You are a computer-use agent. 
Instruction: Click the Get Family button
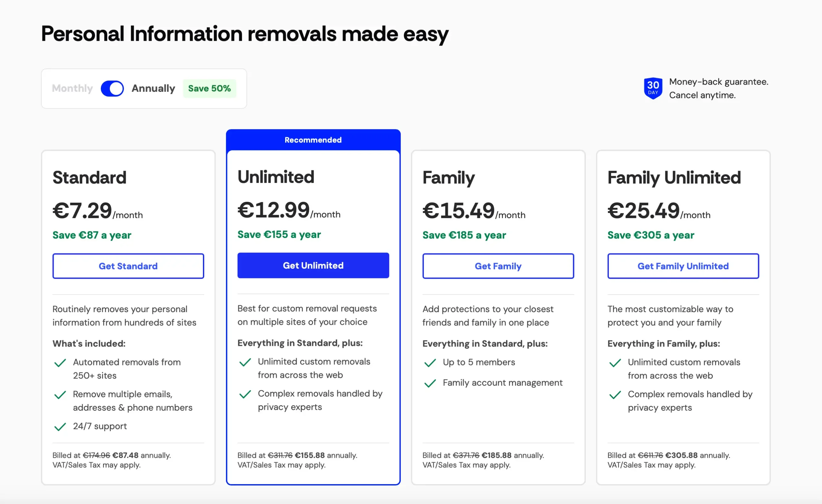point(498,266)
